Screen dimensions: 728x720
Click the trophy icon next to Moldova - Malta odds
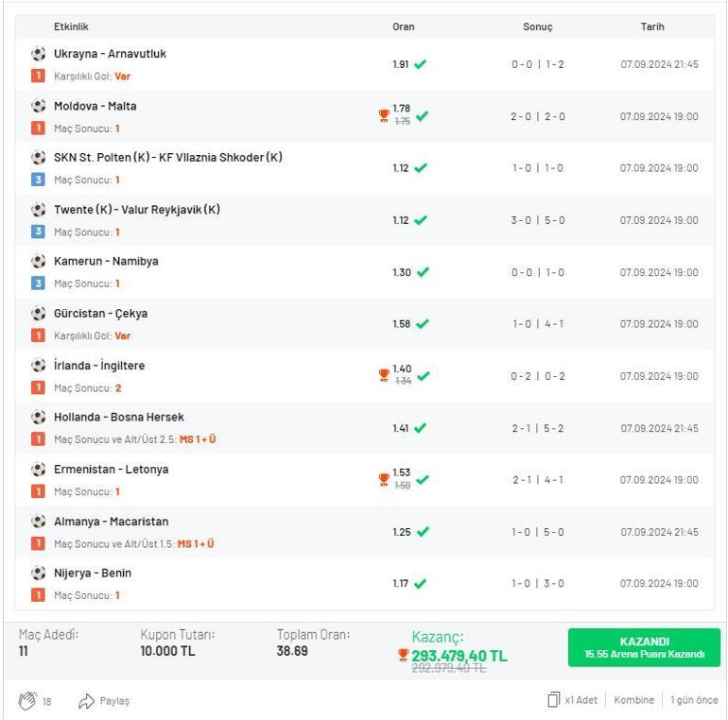click(384, 115)
